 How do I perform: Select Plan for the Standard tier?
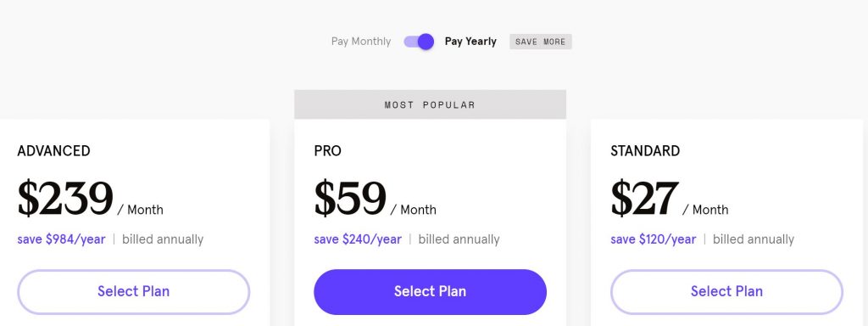726,292
